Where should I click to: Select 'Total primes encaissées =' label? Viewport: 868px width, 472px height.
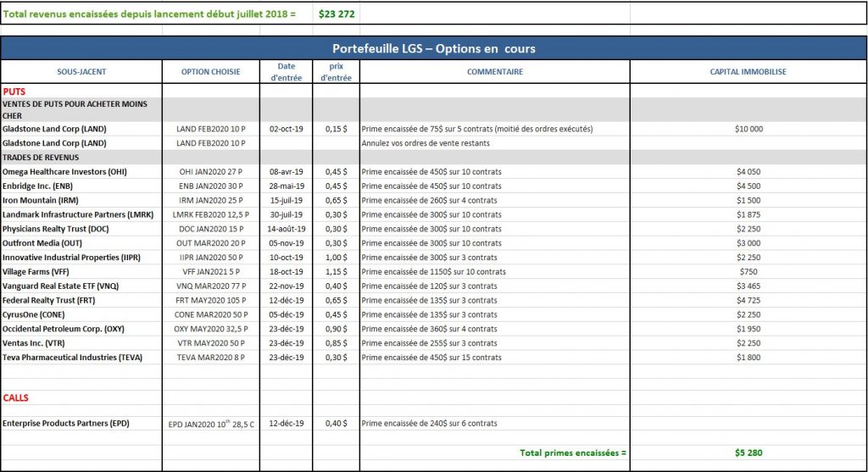(x=573, y=453)
